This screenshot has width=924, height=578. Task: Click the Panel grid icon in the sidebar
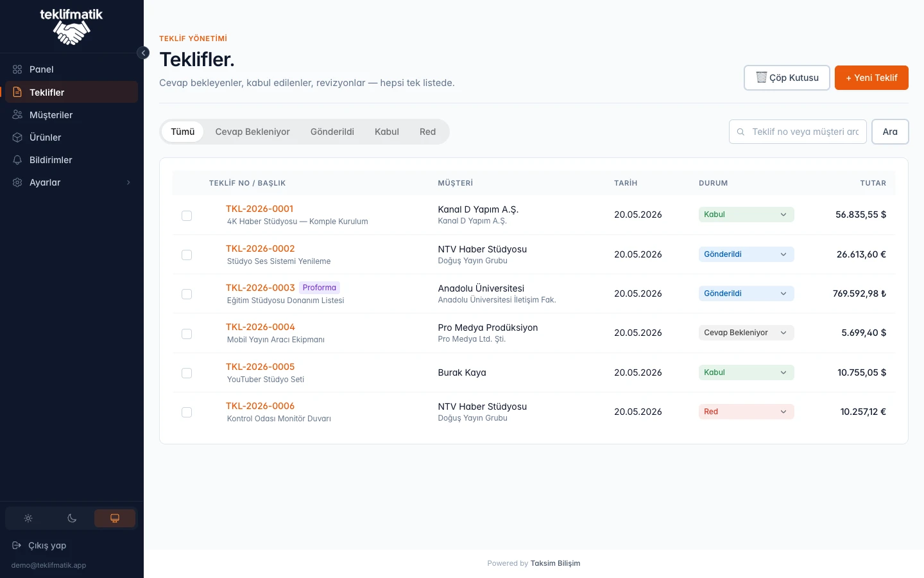(17, 69)
